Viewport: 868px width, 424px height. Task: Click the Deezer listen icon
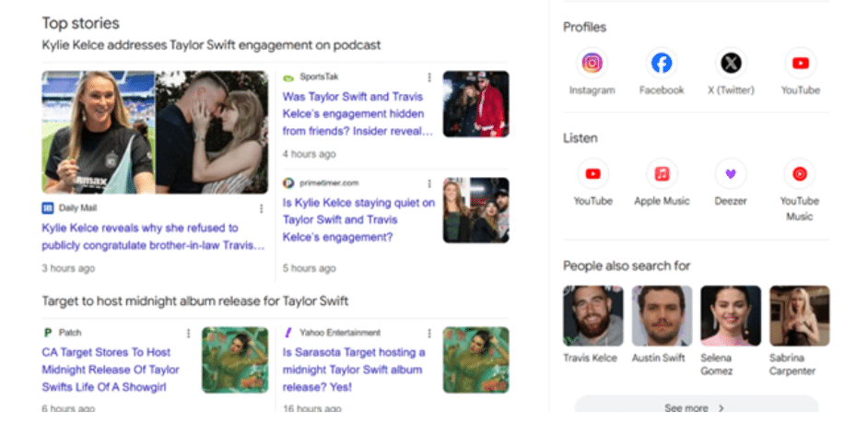[730, 174]
